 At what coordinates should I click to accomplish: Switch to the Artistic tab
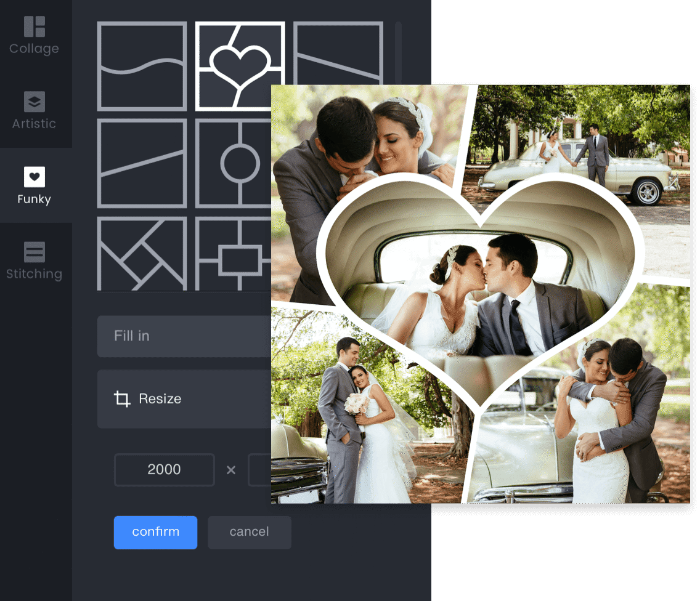point(35,111)
